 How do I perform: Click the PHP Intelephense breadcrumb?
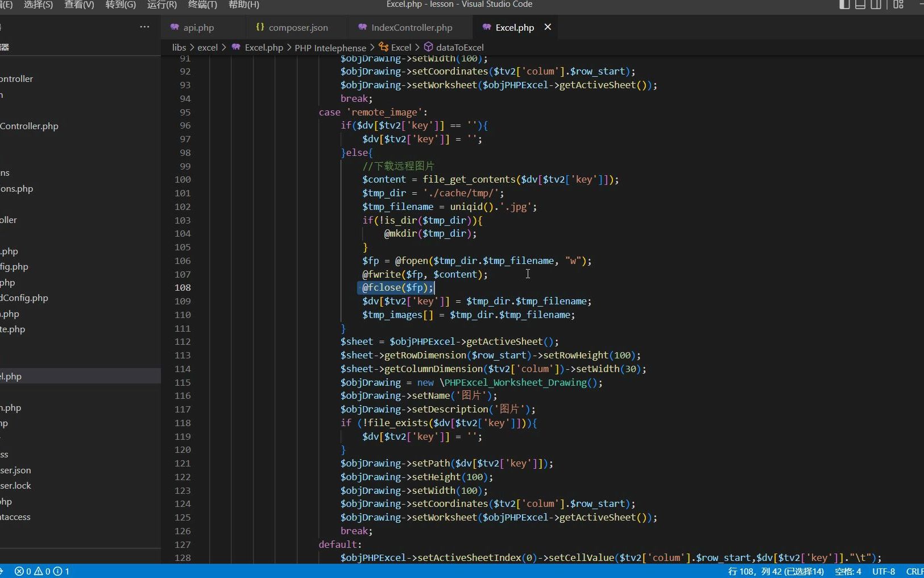[330, 48]
